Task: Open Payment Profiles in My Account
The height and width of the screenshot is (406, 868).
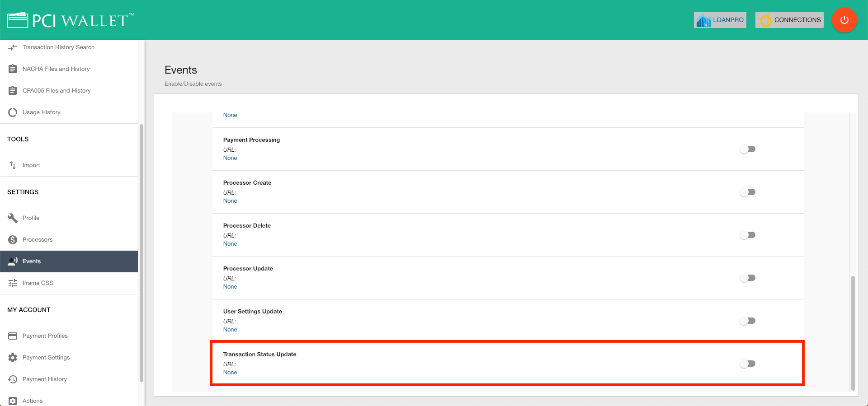Action: [69, 336]
